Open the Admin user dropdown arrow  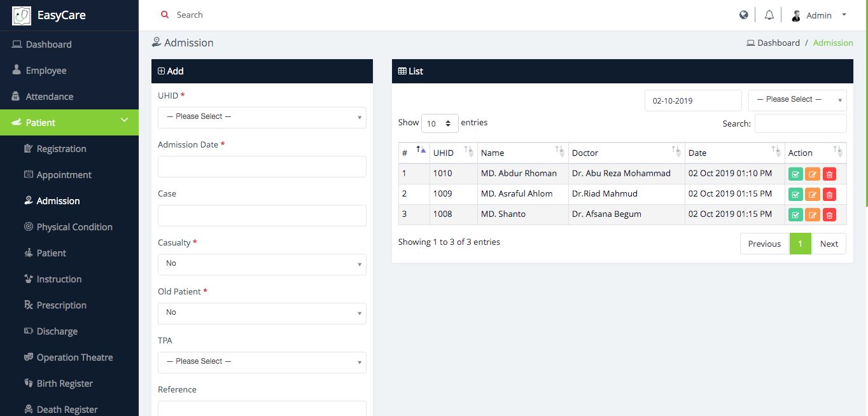point(844,15)
